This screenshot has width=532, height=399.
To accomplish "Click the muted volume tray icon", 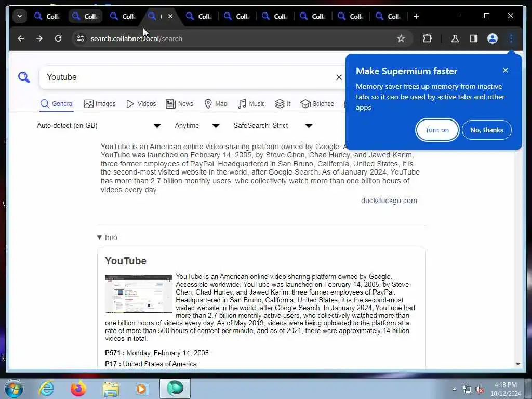I will (480, 390).
